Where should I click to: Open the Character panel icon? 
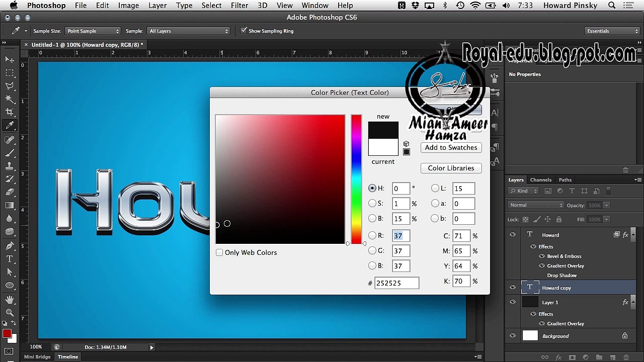point(495,113)
